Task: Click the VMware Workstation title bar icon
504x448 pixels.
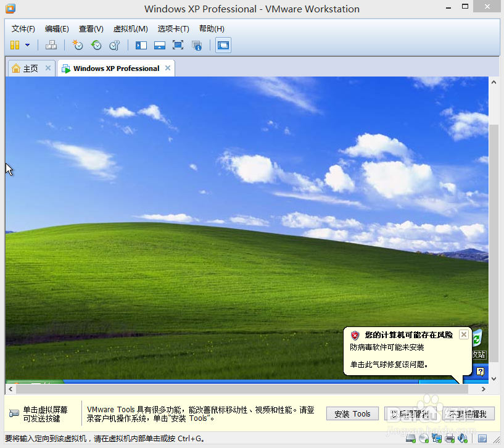Action: pyautogui.click(x=10, y=9)
